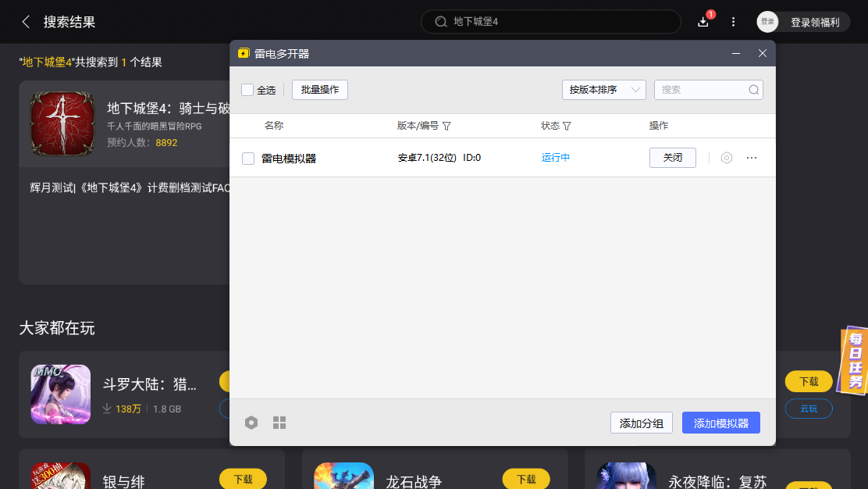
Task: Click the 批量操作 button
Action: coord(320,90)
